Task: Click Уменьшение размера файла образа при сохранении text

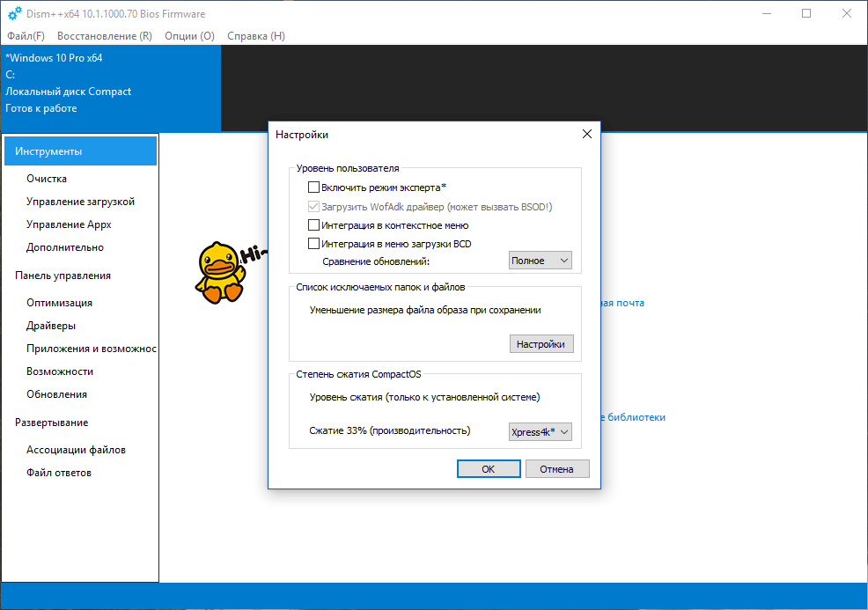Action: tap(425, 310)
